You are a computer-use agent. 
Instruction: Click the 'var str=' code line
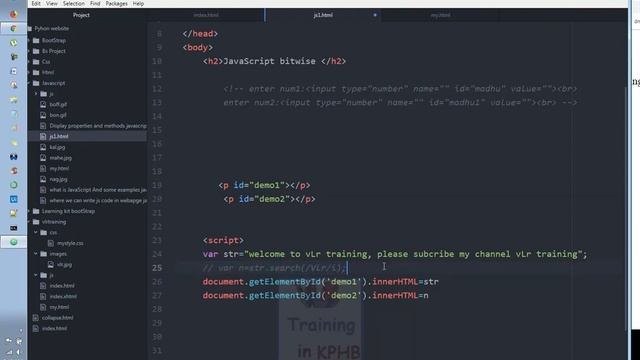pyautogui.click(x=395, y=254)
